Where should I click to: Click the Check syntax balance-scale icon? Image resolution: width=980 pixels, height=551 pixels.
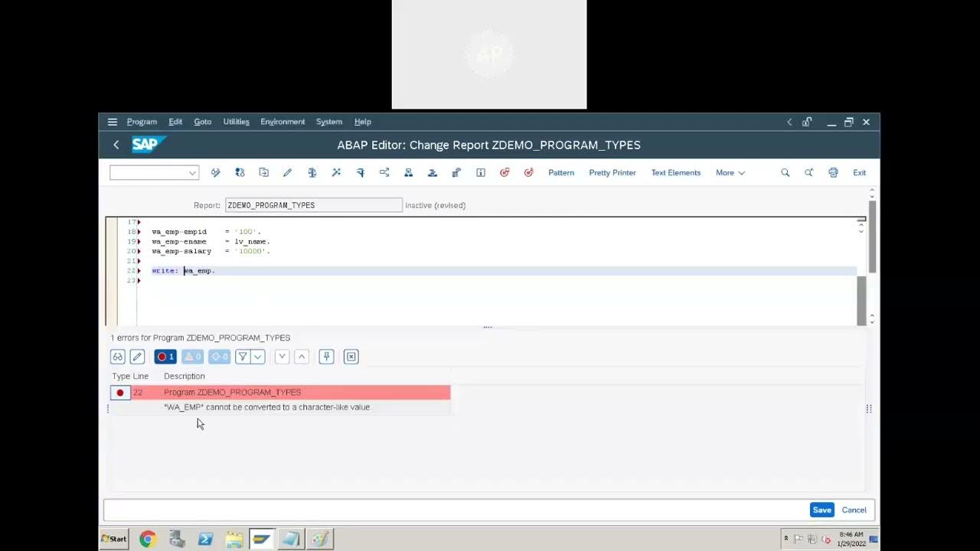(x=312, y=173)
